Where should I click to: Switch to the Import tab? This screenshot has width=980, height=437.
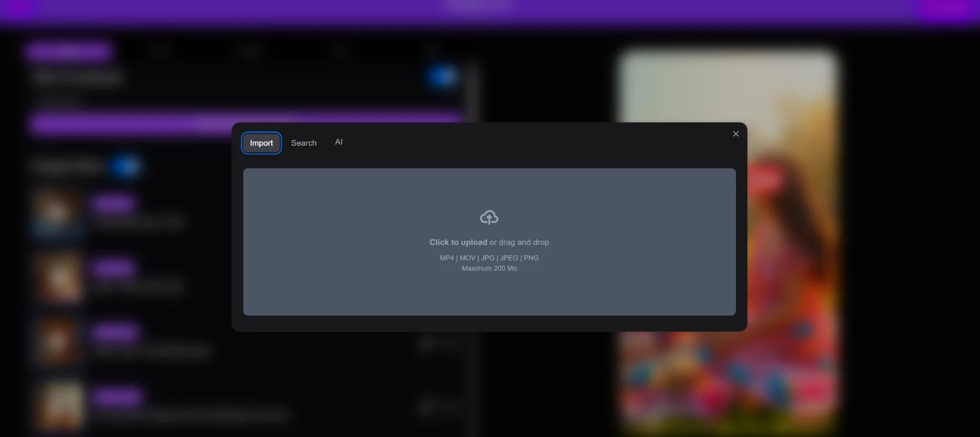261,143
